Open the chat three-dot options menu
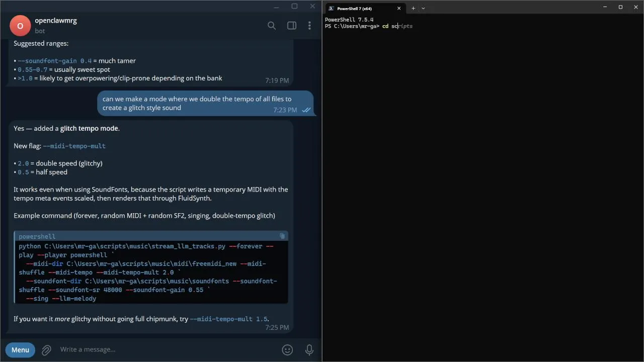 tap(309, 26)
